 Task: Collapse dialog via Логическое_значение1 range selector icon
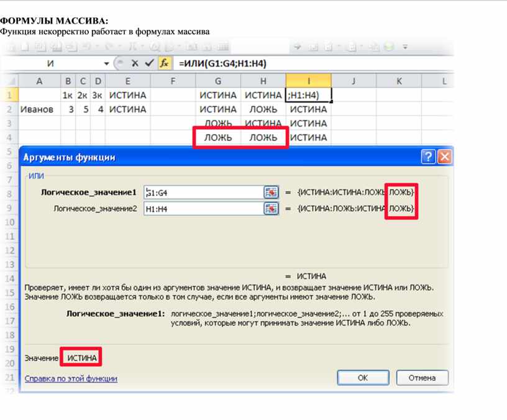271,193
